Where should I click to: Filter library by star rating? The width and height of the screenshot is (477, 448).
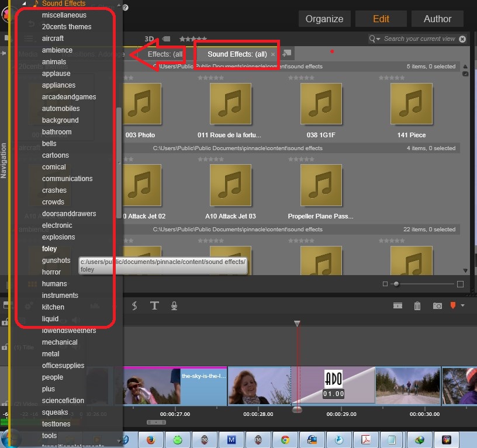tap(193, 39)
